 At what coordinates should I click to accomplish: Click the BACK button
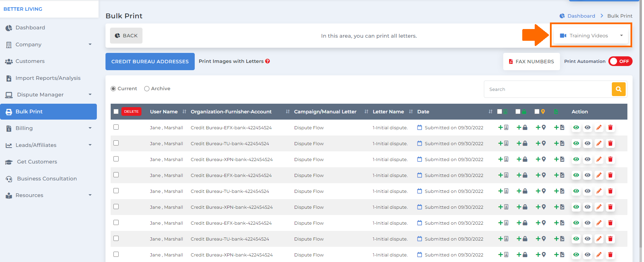(x=126, y=36)
